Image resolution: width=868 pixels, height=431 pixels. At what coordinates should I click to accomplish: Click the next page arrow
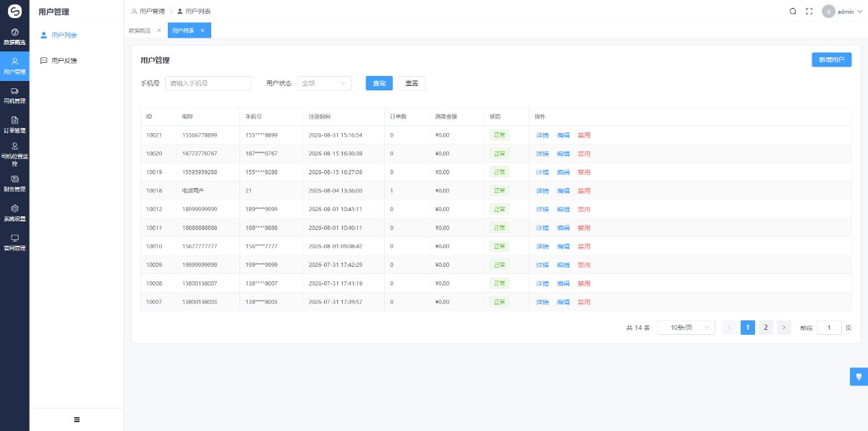click(x=783, y=328)
